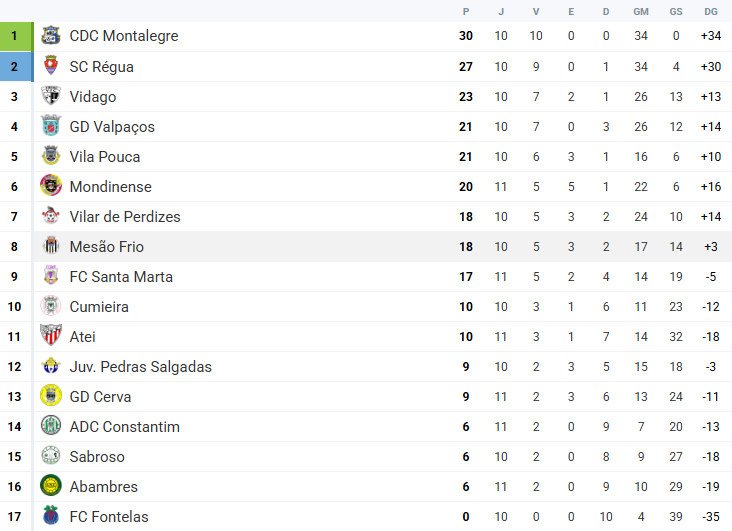Click the blue position 2 rank cell

pyautogui.click(x=15, y=66)
